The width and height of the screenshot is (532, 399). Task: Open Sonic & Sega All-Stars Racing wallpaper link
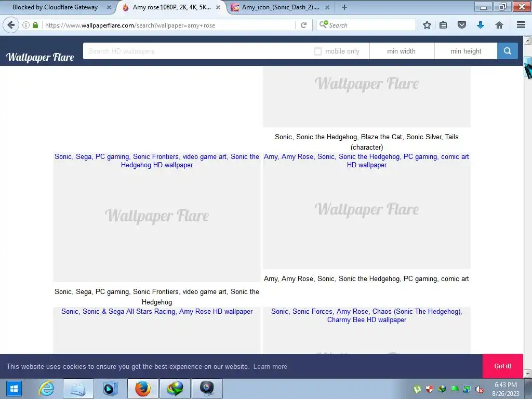pos(157,312)
